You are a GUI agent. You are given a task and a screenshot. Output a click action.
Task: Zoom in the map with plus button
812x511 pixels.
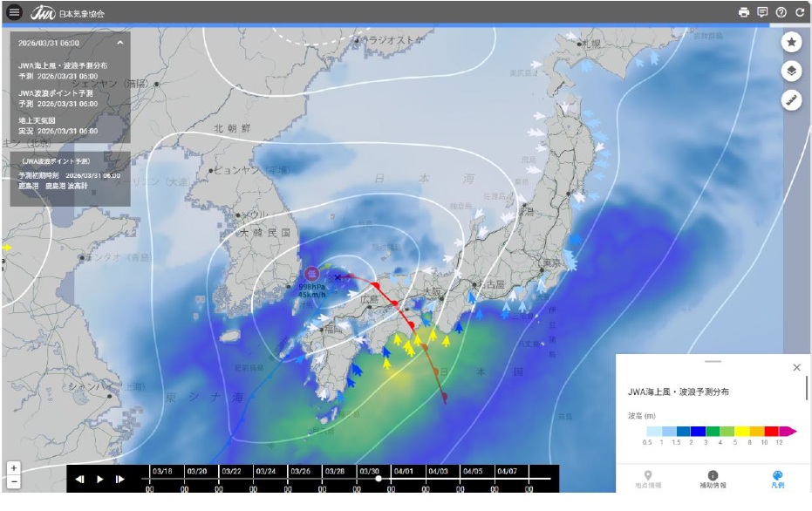click(13, 468)
